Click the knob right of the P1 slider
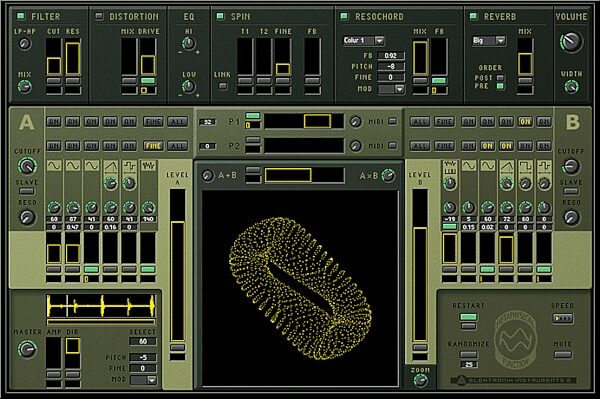This screenshot has width=600, height=399. click(x=356, y=122)
